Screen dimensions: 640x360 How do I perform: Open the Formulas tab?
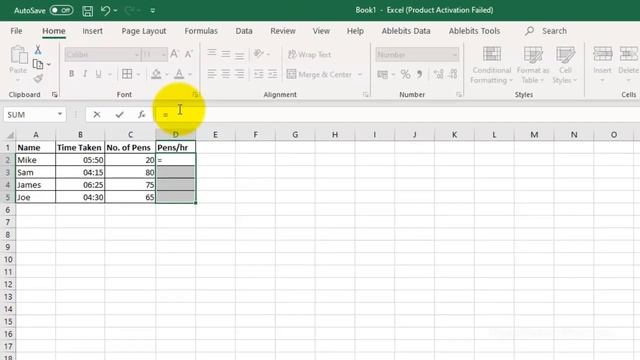201,31
